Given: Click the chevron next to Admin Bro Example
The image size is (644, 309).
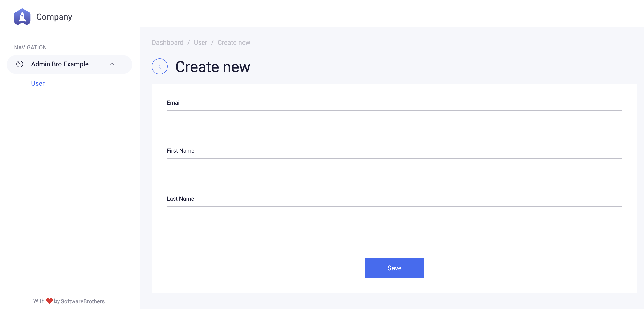Looking at the screenshot, I should click(112, 64).
